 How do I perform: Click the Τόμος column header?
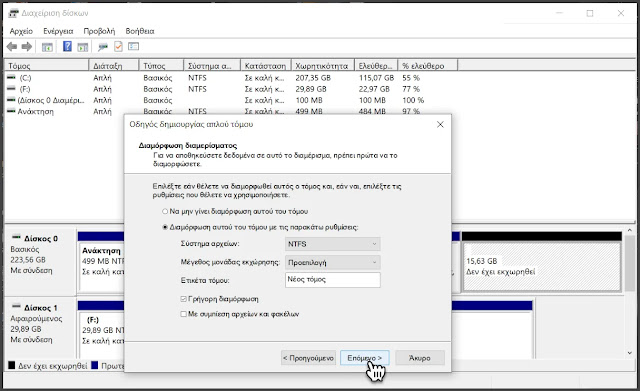tap(47, 66)
